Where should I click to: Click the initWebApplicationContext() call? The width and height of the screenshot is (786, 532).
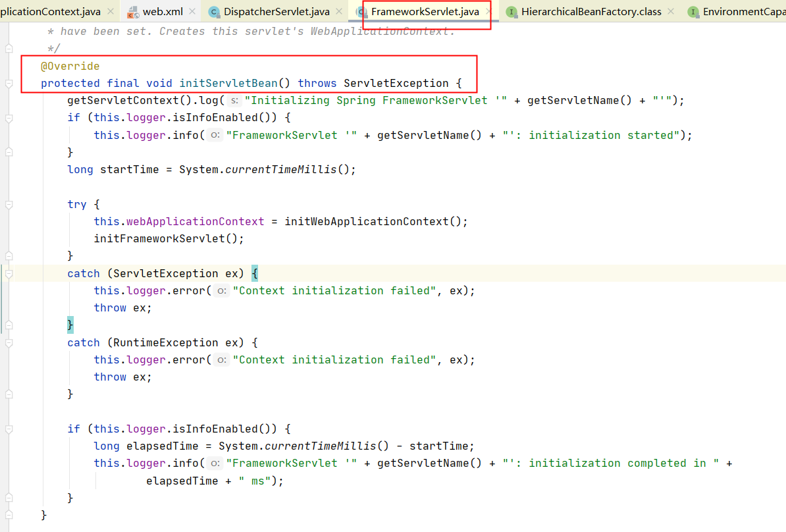point(374,222)
